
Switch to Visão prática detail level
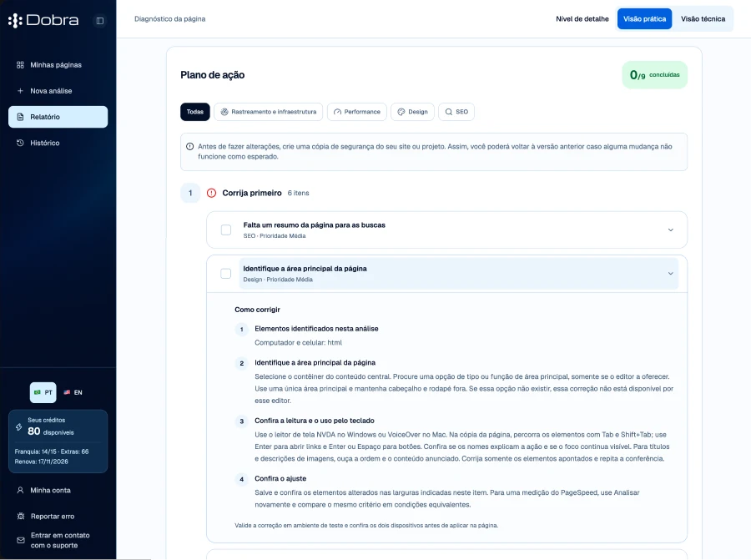644,18
